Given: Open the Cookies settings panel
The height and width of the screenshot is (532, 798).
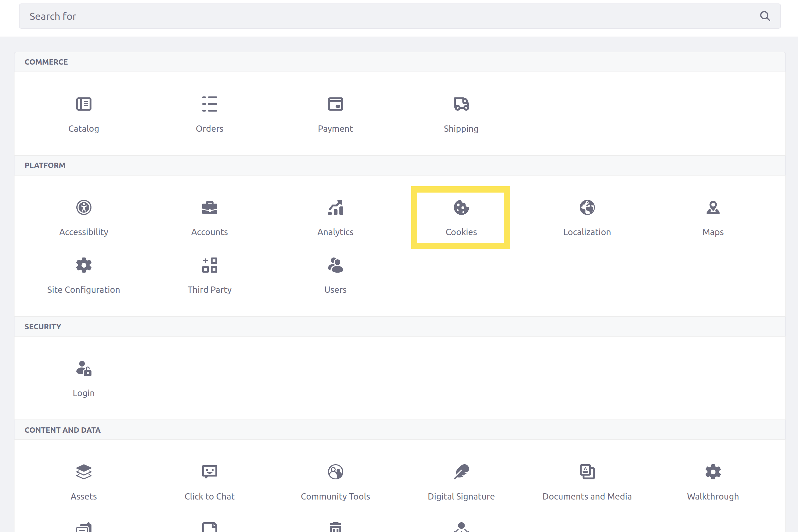Looking at the screenshot, I should 461,217.
